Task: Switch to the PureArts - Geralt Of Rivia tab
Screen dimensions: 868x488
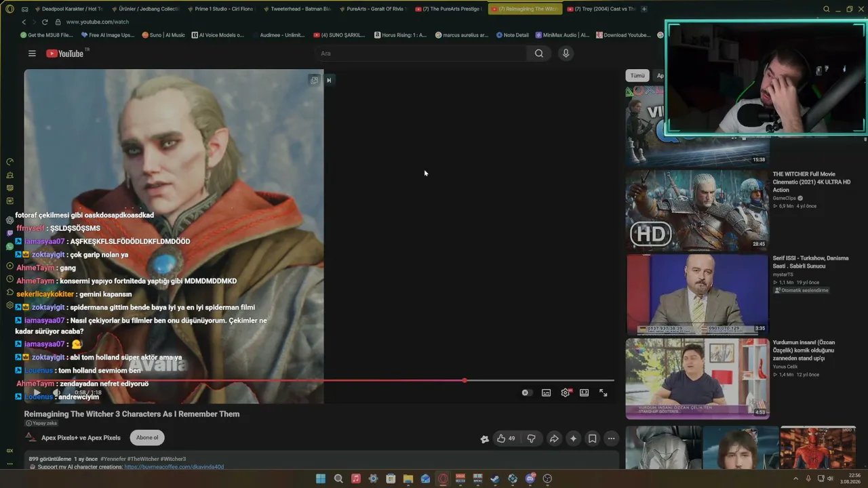Action: tap(374, 9)
